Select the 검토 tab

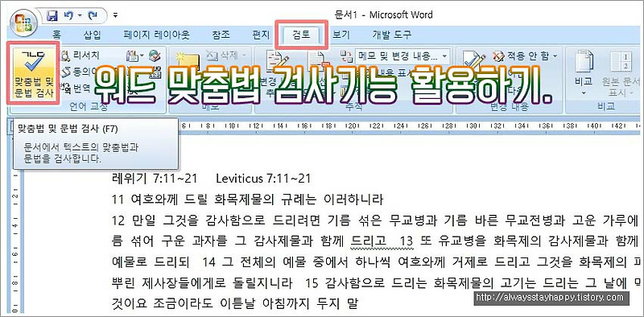tap(301, 35)
